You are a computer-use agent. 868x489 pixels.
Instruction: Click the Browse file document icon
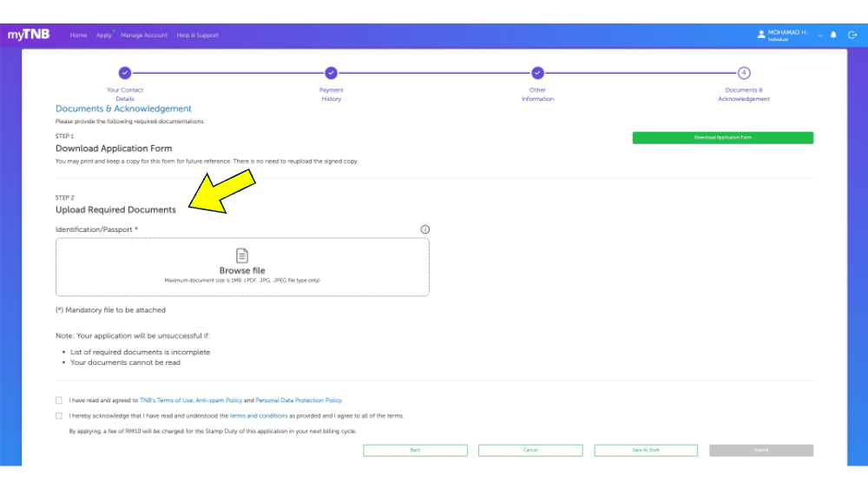point(242,255)
